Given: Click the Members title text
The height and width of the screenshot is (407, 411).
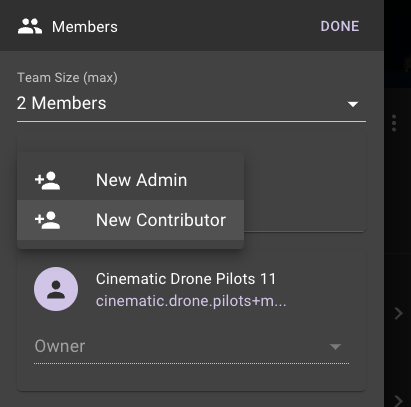Looking at the screenshot, I should click(x=85, y=27).
